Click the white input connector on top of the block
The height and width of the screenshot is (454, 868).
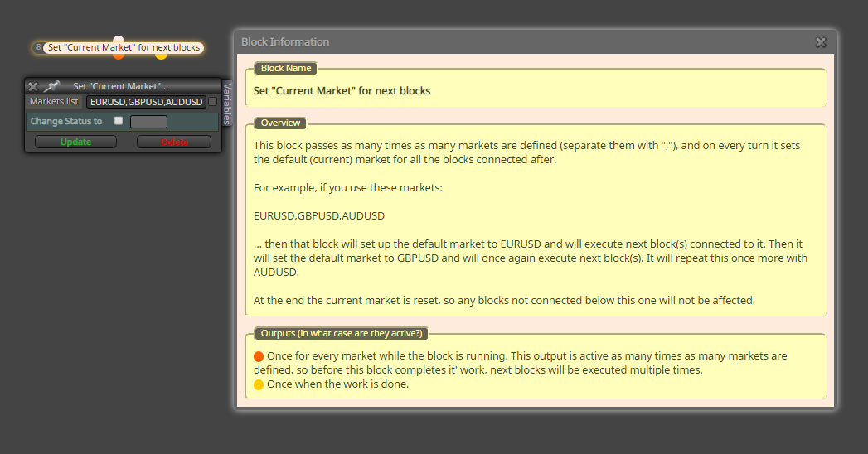[x=119, y=39]
